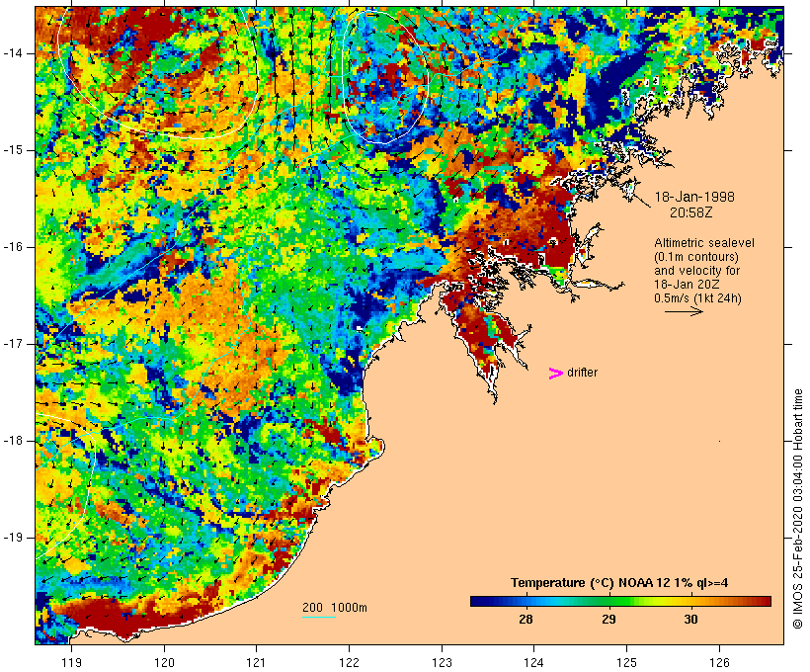
Task: Click the '123' longitude axis label
Action: pyautogui.click(x=442, y=662)
